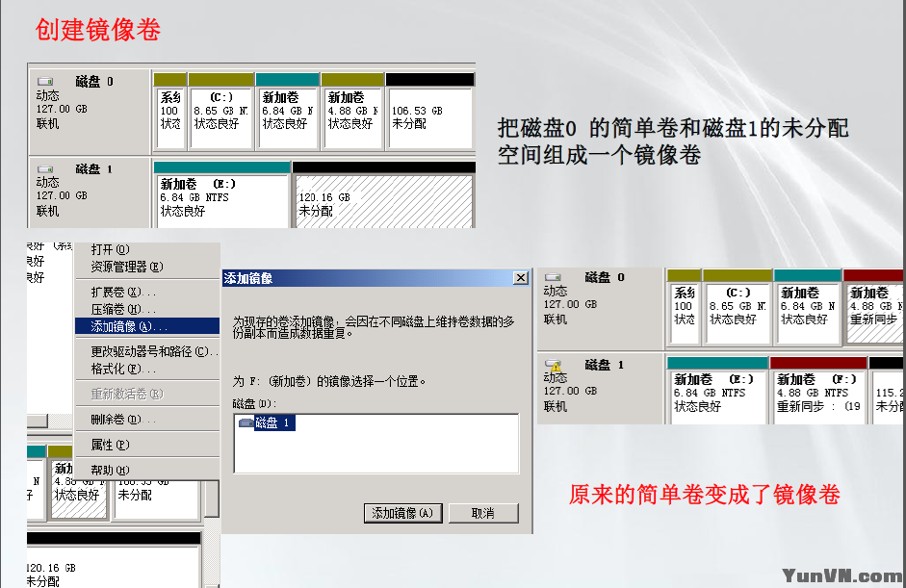
Task: Click the 添加镜像 dialog title bar text
Action: [x=247, y=278]
